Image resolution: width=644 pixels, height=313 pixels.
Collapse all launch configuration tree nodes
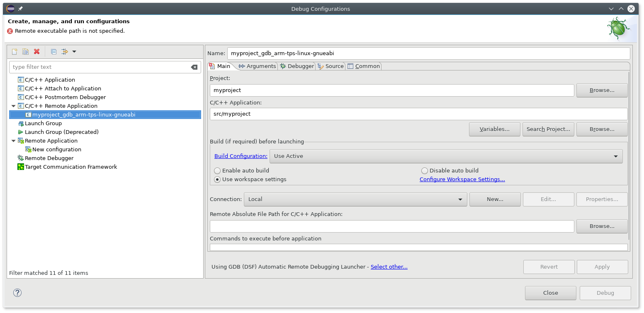coord(53,51)
